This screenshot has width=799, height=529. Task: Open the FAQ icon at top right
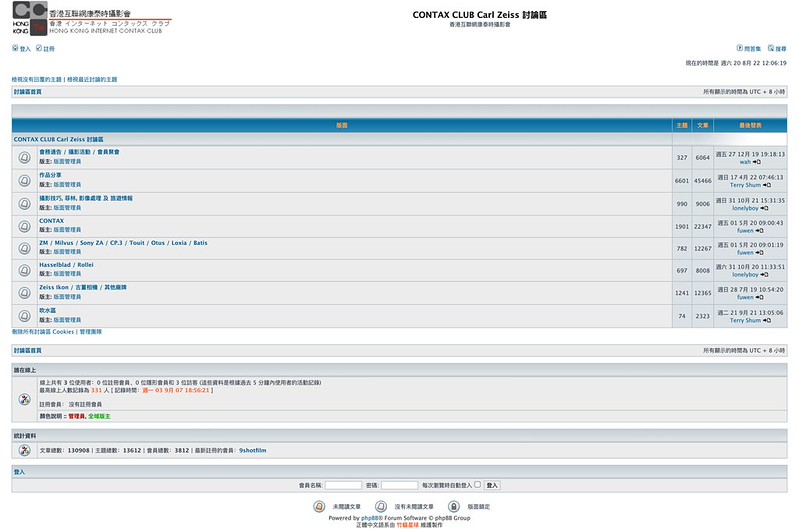739,48
